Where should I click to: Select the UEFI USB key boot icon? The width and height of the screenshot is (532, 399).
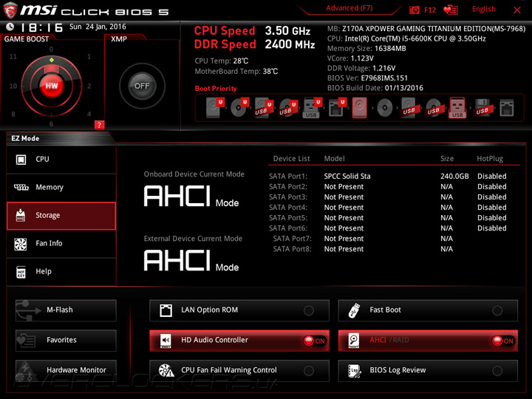click(x=312, y=108)
